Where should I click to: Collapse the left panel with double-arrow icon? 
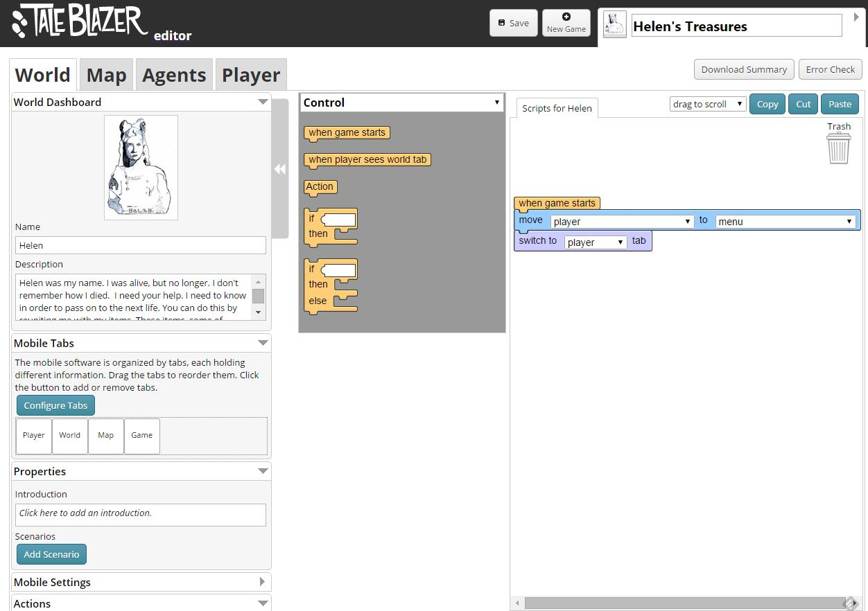click(x=280, y=169)
